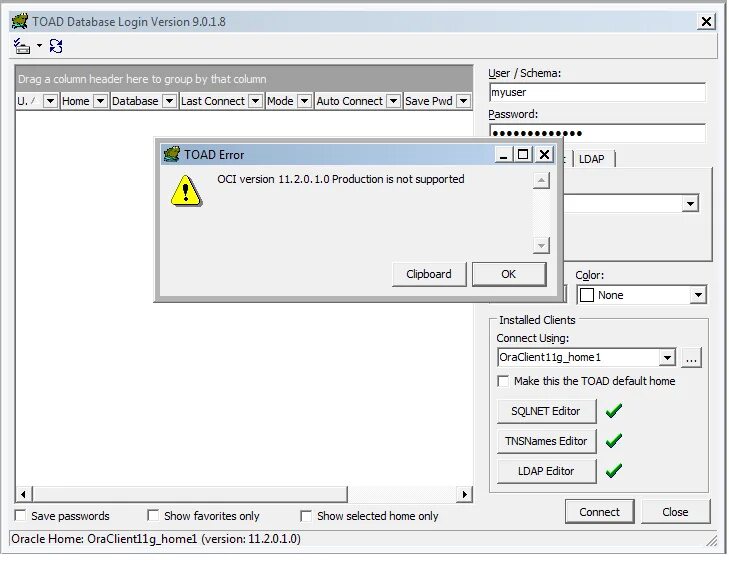Open the Mode column filter dropdown

tap(304, 101)
